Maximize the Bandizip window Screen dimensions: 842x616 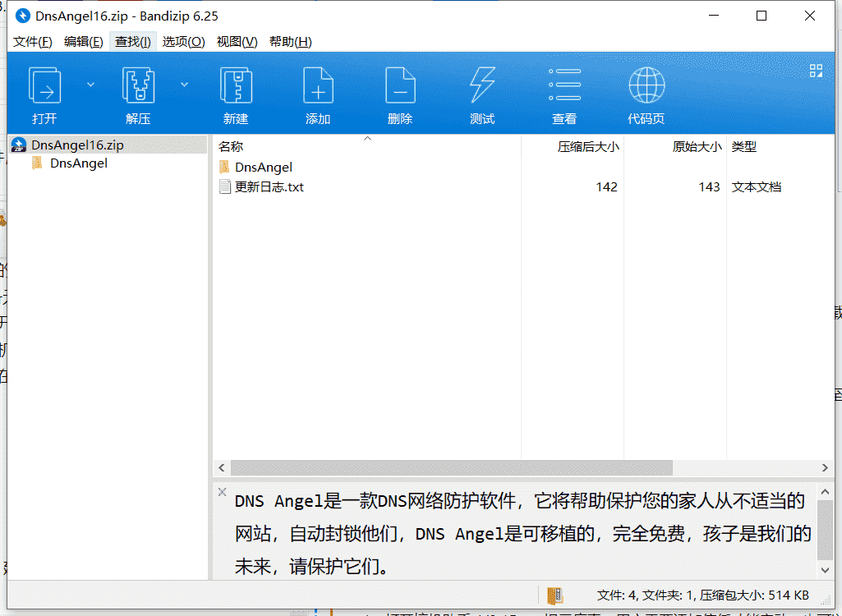click(761, 16)
